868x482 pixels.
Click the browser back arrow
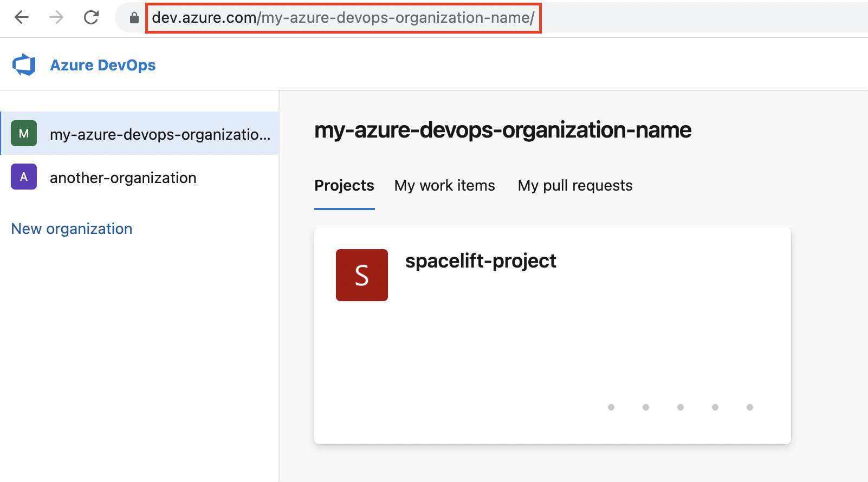[22, 17]
